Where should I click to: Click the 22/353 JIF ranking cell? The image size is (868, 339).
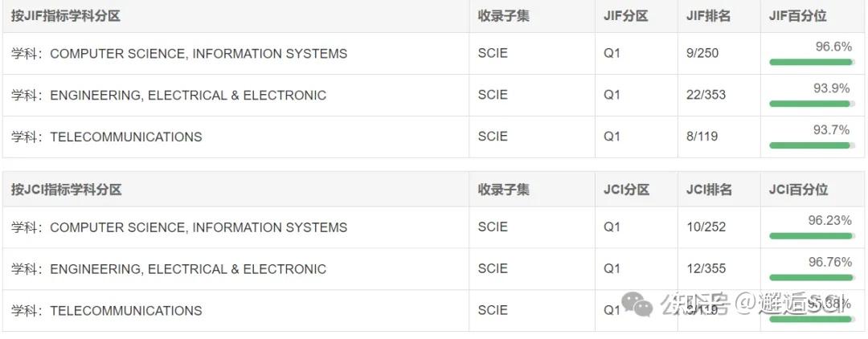coord(706,95)
